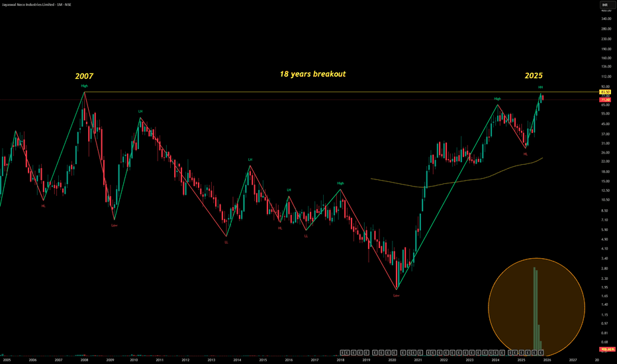Click the 'High' label below 2007 text
This screenshot has width=617, height=364.
(84, 86)
